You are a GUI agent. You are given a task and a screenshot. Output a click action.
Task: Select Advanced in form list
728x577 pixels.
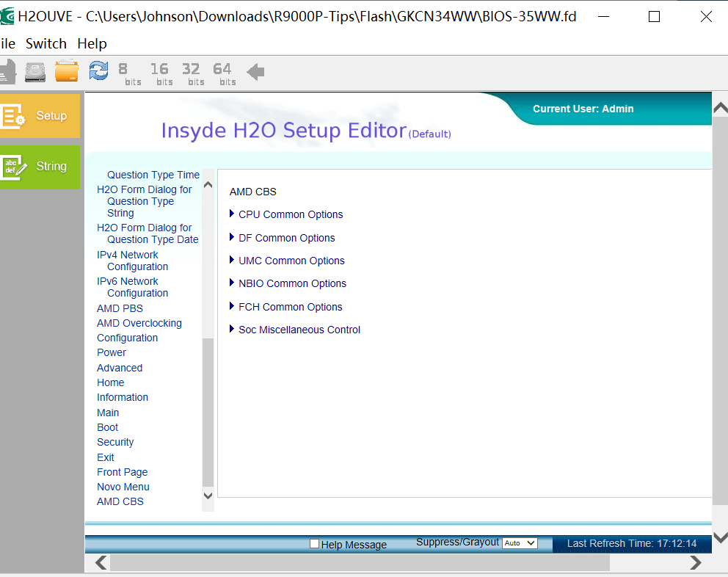[x=120, y=368]
